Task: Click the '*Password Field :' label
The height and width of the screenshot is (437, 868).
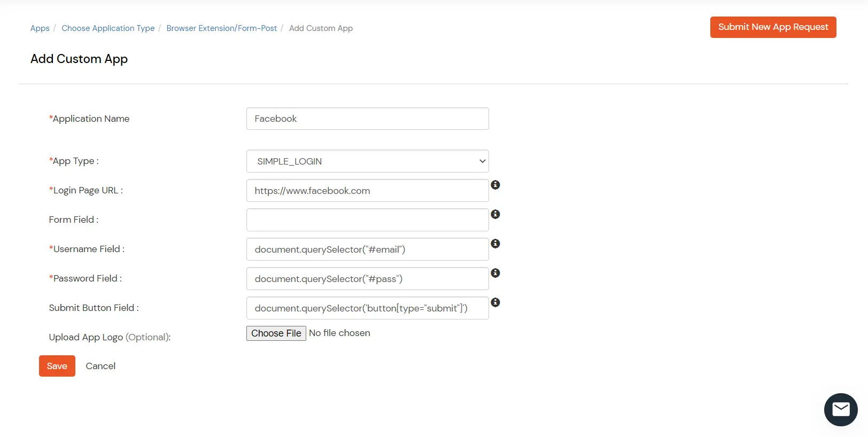Action: (86, 278)
